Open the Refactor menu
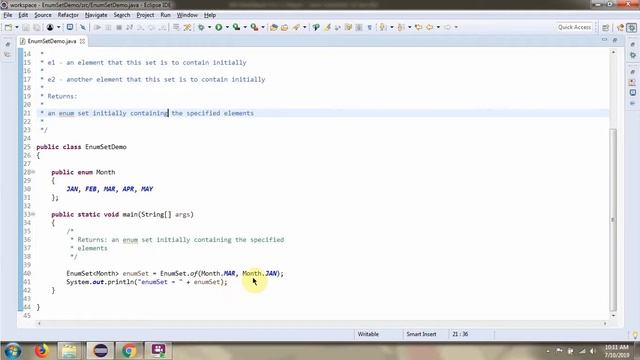640x360 pixels. tap(68, 15)
